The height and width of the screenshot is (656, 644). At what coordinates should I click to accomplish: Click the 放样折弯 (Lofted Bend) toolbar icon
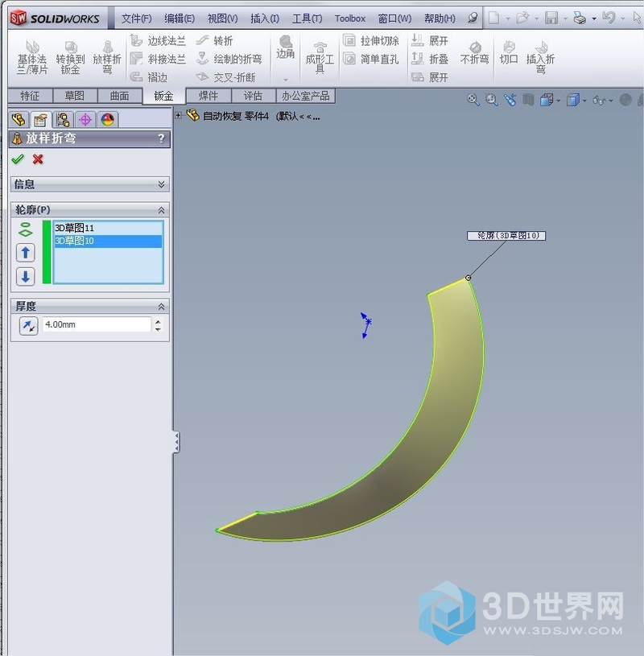[107, 56]
